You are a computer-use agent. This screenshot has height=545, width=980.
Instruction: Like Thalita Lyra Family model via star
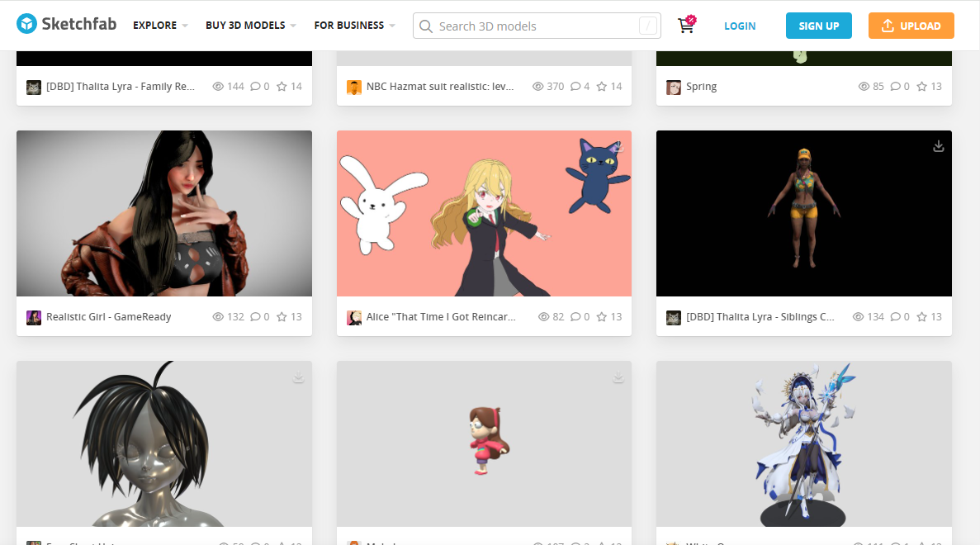(282, 86)
